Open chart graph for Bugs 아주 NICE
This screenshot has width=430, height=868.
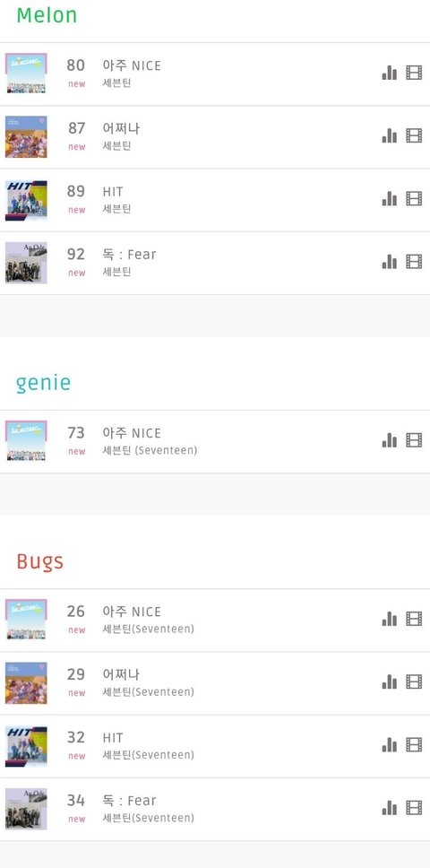(x=389, y=619)
